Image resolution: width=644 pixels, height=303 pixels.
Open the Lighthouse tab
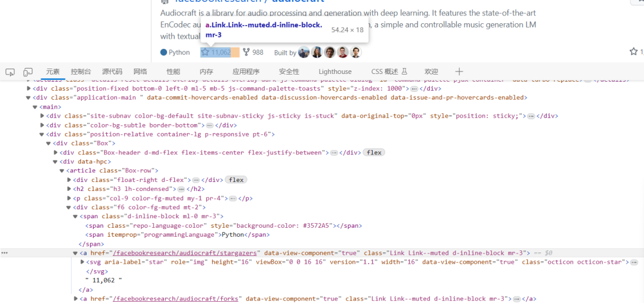(x=335, y=72)
